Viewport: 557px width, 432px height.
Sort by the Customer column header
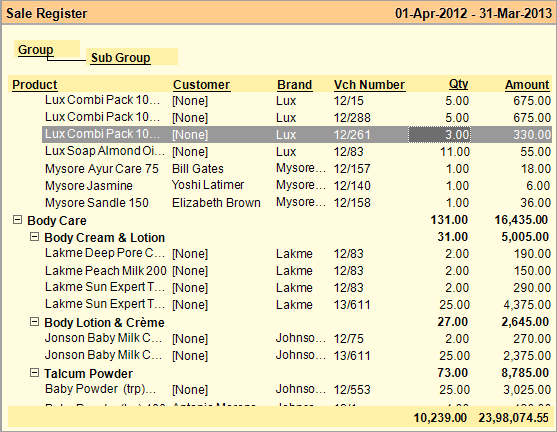(201, 85)
